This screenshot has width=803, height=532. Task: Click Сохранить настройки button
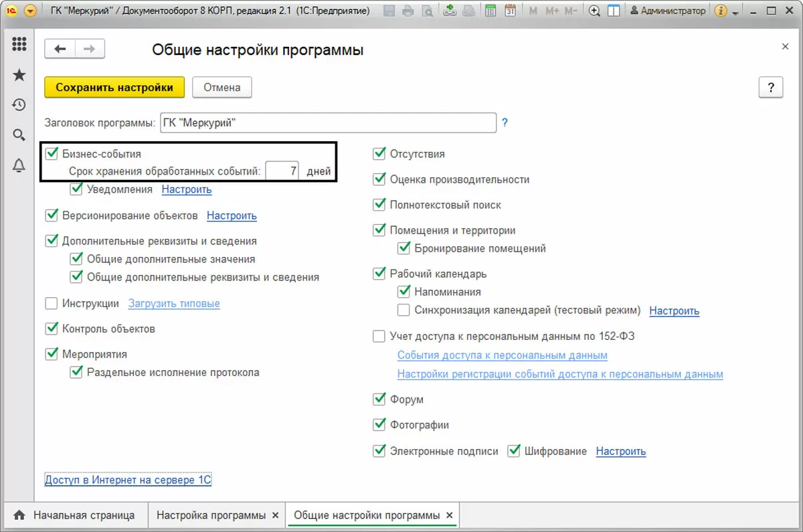click(x=114, y=87)
